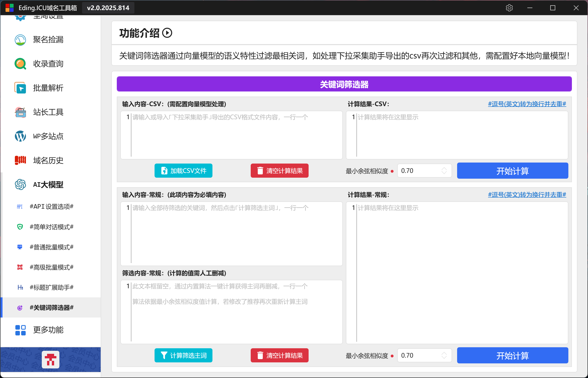The image size is (588, 378).
Task: Open #标题扩展助手# menu entry
Action: point(52,287)
